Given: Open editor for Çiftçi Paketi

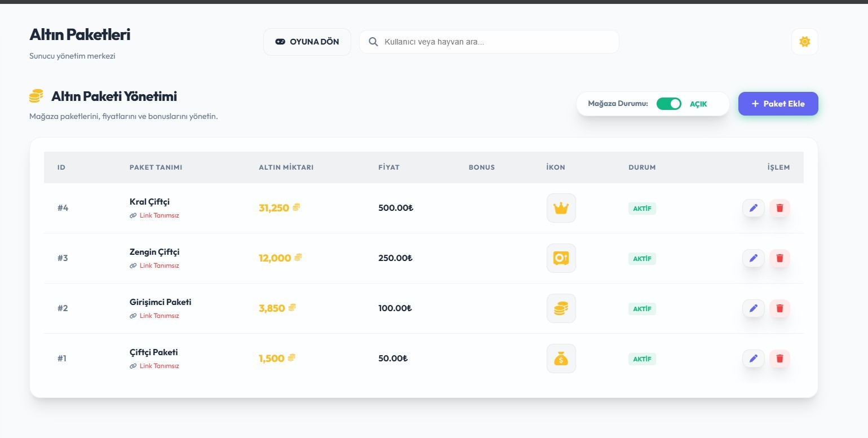Looking at the screenshot, I should pyautogui.click(x=753, y=359).
